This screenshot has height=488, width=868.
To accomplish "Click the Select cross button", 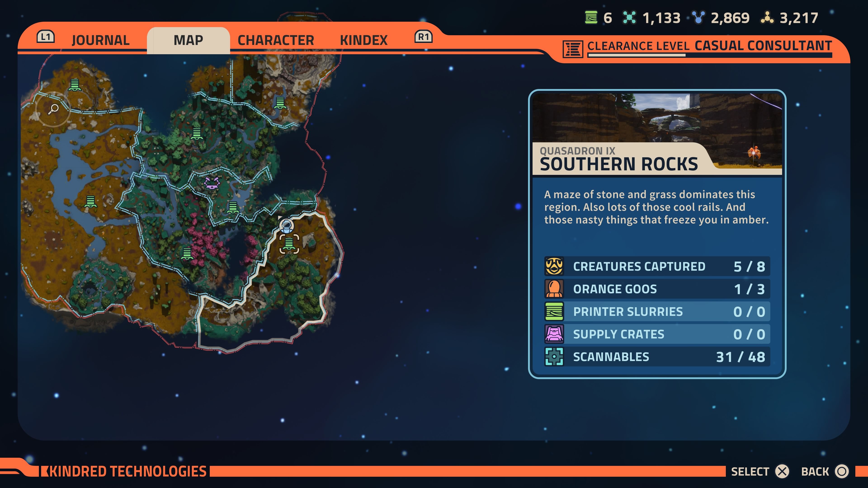I will (782, 472).
